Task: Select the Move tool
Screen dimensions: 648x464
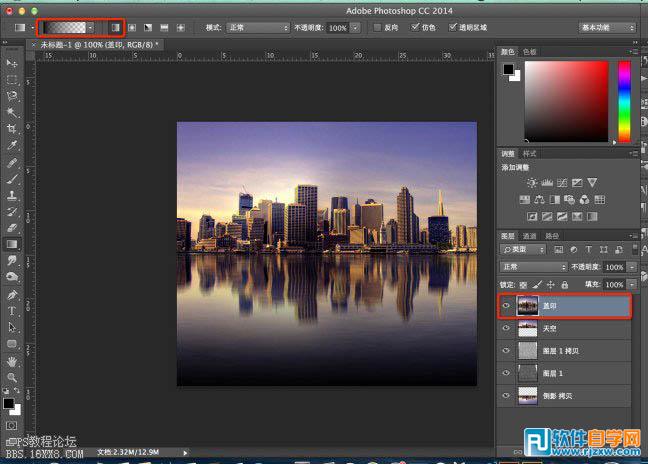Action: (x=12, y=62)
